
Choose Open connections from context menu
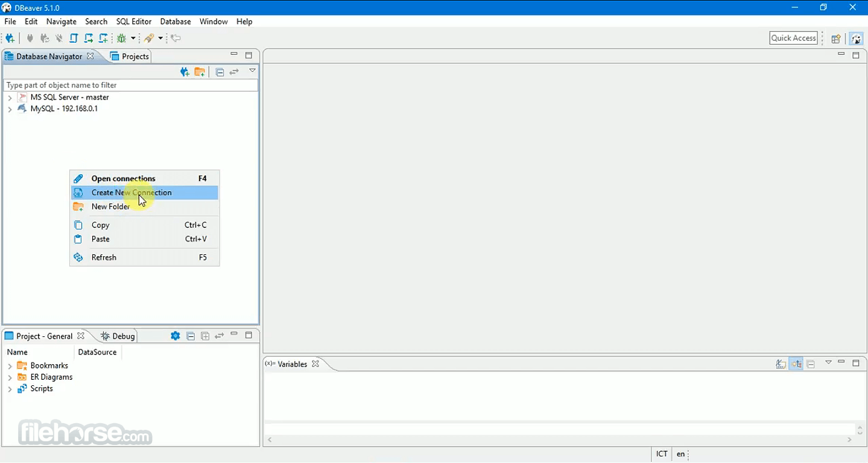[x=144, y=178]
